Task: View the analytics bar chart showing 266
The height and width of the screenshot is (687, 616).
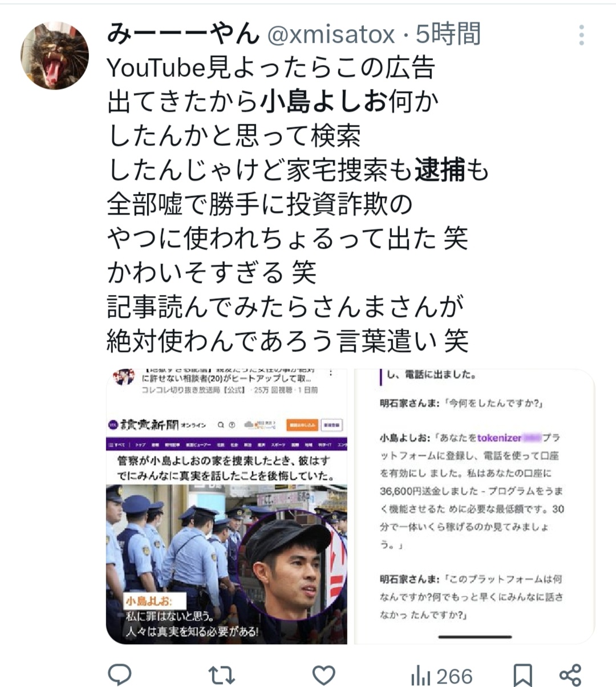Action: point(441,677)
